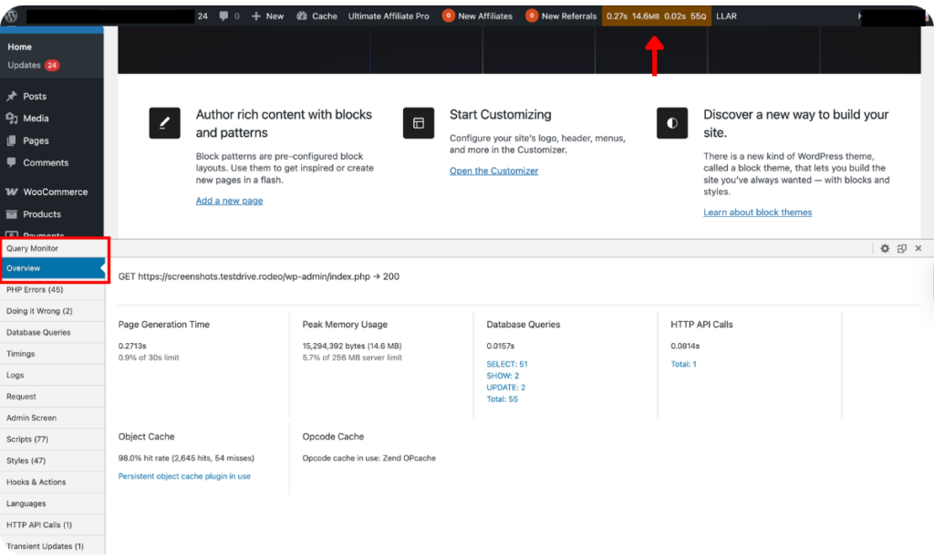Screen dimensions: 934x560
Task: Click the Start Customizing panel icon
Action: click(x=419, y=122)
